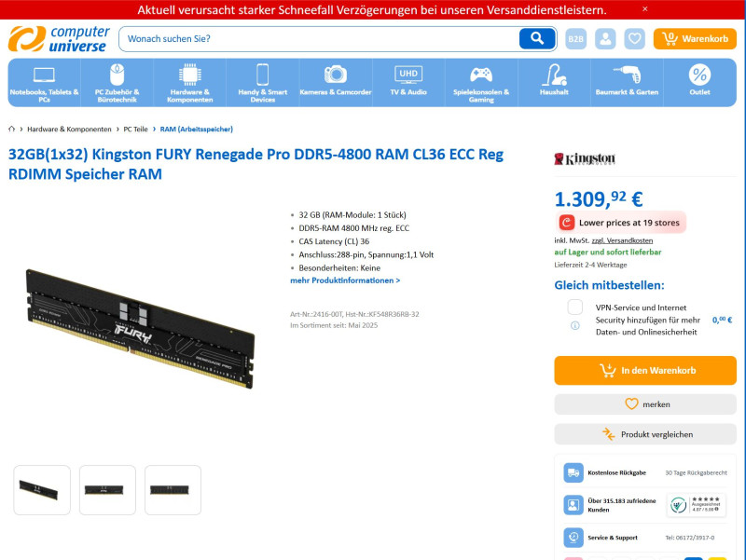
Task: Go to home via breadcrumb house icon
Action: click(x=12, y=129)
